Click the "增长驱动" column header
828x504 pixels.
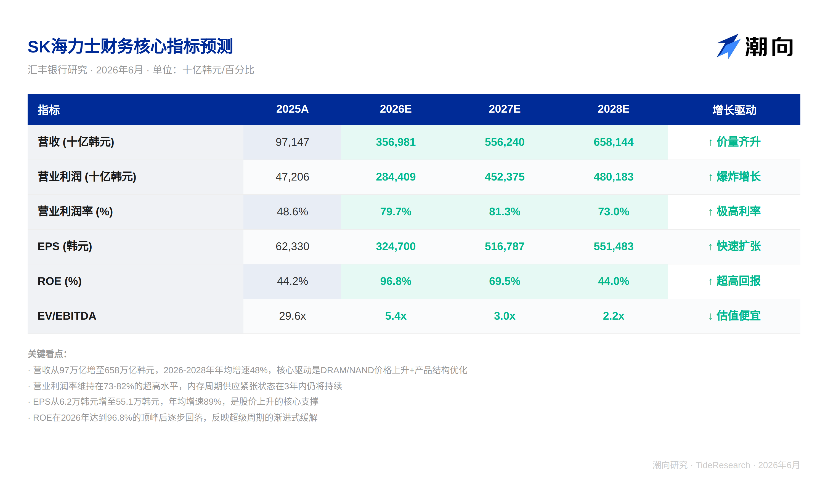pos(734,110)
